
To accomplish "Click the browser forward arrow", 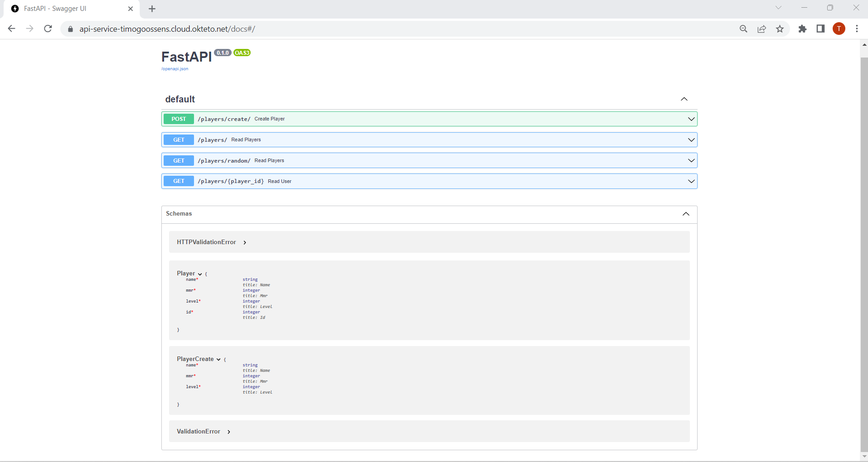I will (x=30, y=29).
